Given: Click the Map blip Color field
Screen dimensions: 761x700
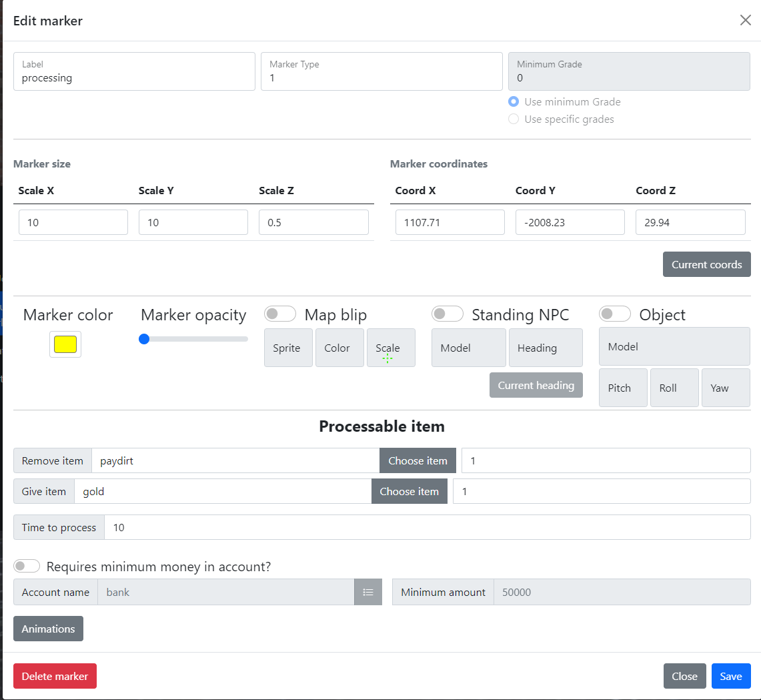Looking at the screenshot, I should (x=339, y=348).
